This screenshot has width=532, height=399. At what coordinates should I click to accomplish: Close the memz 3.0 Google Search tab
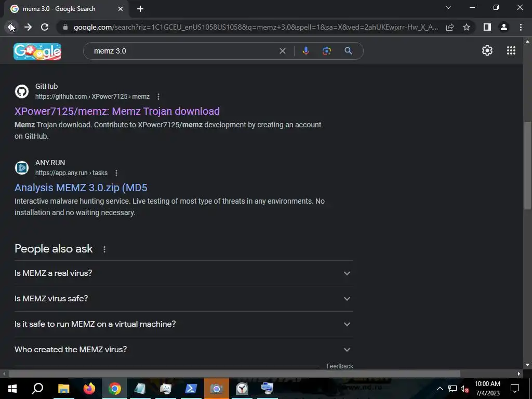(x=121, y=9)
